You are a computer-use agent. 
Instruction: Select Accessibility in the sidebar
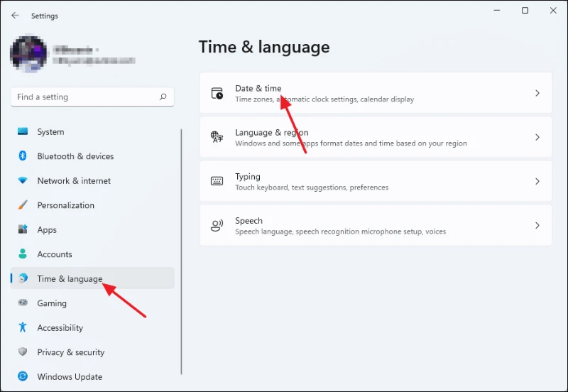coord(92,327)
